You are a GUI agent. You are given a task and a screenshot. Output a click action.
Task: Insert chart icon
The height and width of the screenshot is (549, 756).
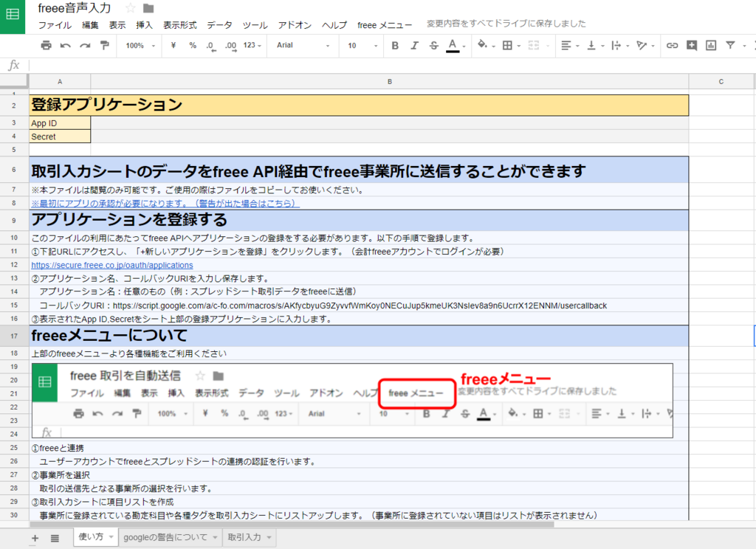(x=711, y=45)
